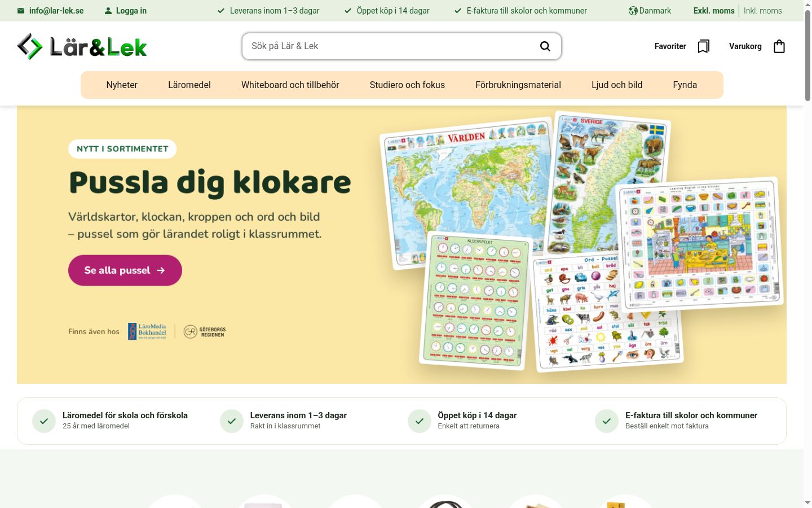This screenshot has width=812, height=508.
Task: Click checkmark icon beside Läromedel för skola
Action: (44, 421)
